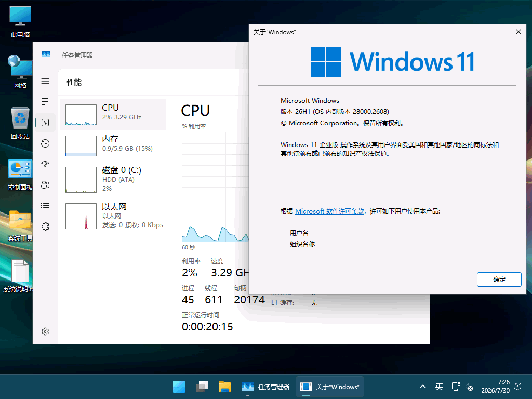Open File Explorer from the taskbar
Image resolution: width=532 pixels, height=399 pixels.
(x=224, y=387)
